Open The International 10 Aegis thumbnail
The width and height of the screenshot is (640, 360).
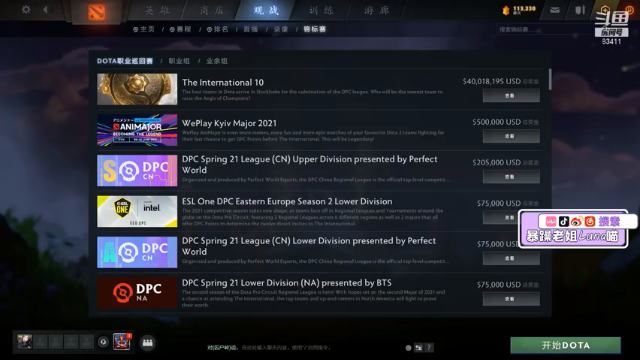tap(137, 89)
